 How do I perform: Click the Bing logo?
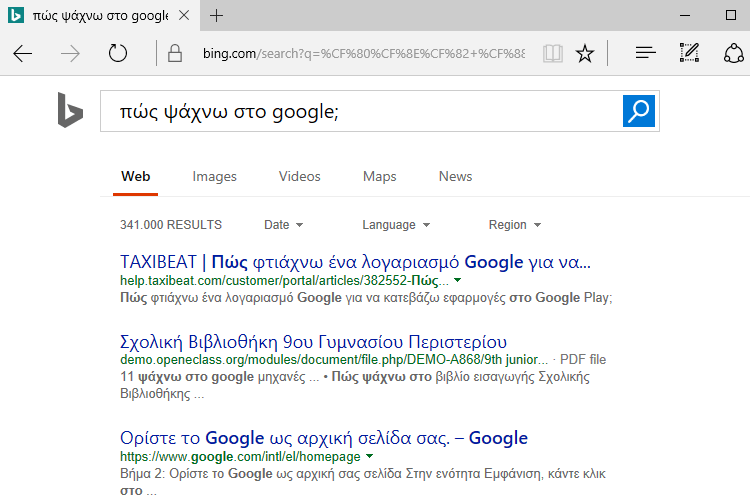(x=70, y=110)
